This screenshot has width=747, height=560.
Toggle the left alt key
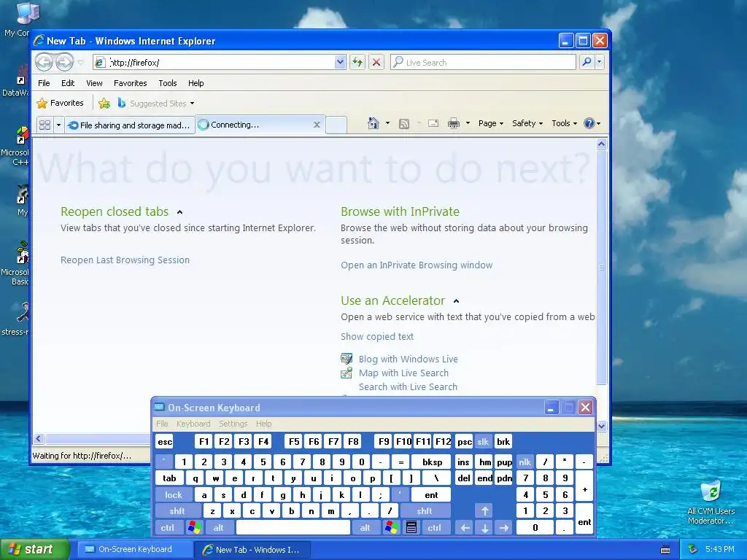(x=219, y=528)
